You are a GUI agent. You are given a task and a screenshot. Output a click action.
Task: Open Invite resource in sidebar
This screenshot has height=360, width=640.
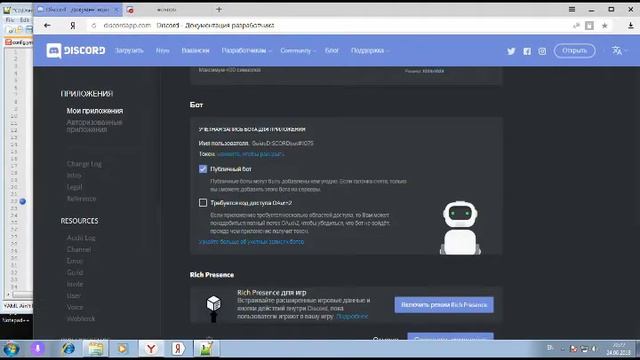[x=75, y=284]
